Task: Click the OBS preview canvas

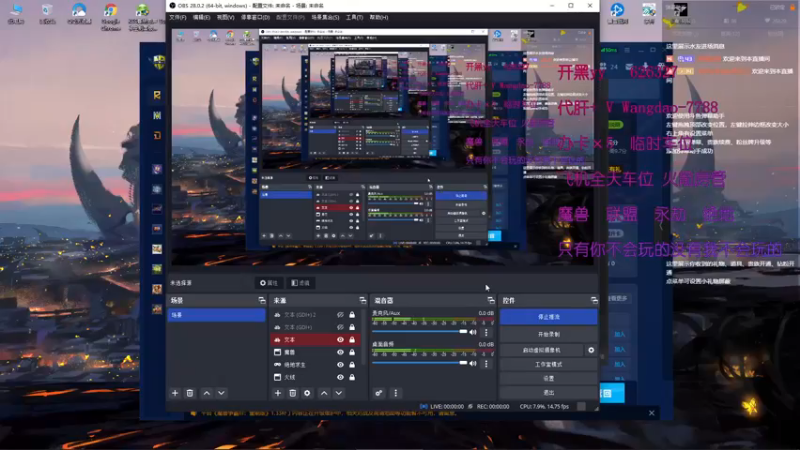Action: coord(383,147)
